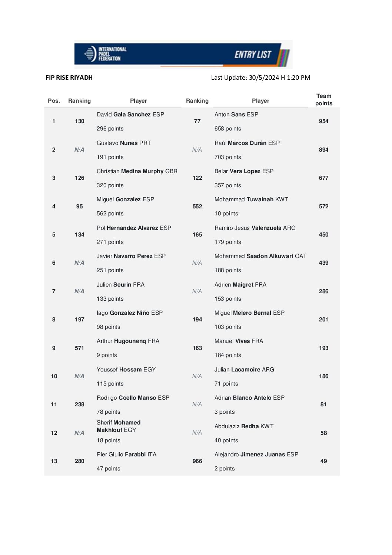Select Sherif Mohamed Makhlouf EGY
The image size is (392, 555).
pos(118,426)
